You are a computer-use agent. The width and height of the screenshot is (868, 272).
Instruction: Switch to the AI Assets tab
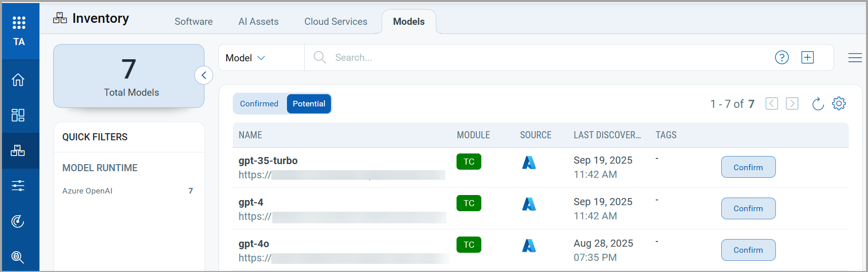click(258, 22)
